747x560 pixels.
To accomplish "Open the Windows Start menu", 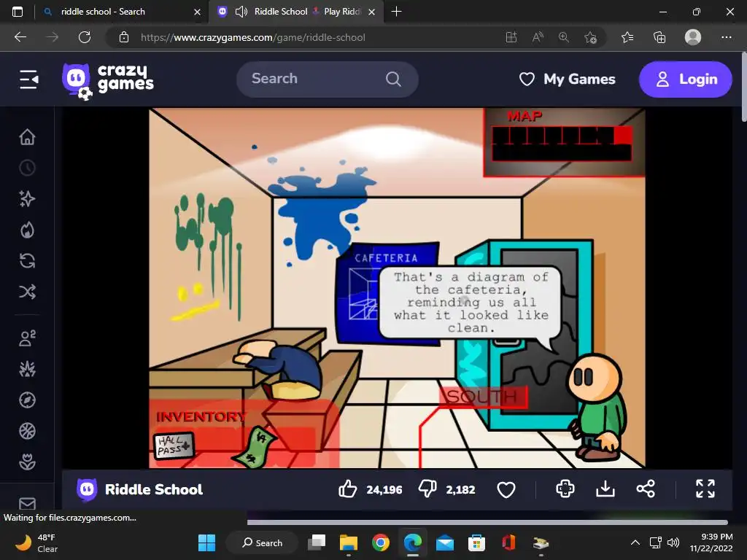I will [x=206, y=542].
